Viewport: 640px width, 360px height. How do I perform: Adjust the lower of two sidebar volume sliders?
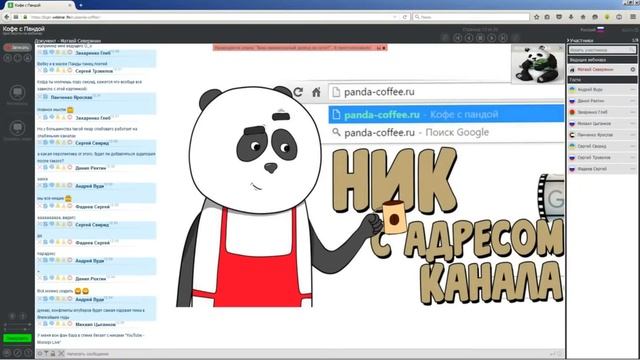(x=17, y=329)
